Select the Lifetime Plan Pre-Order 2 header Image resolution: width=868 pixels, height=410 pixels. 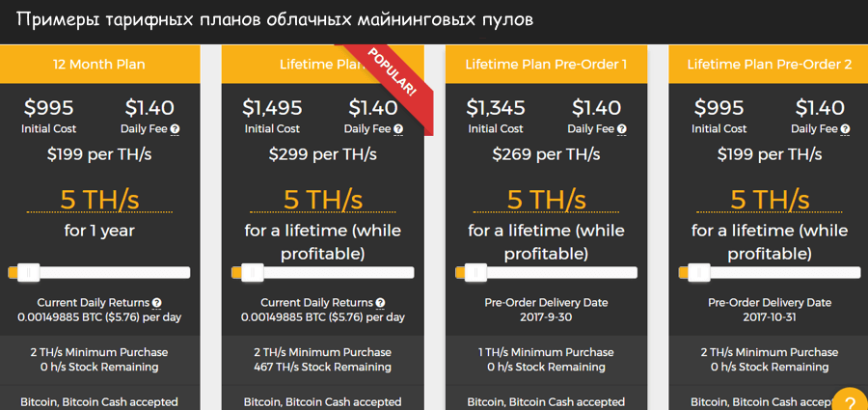(x=770, y=65)
